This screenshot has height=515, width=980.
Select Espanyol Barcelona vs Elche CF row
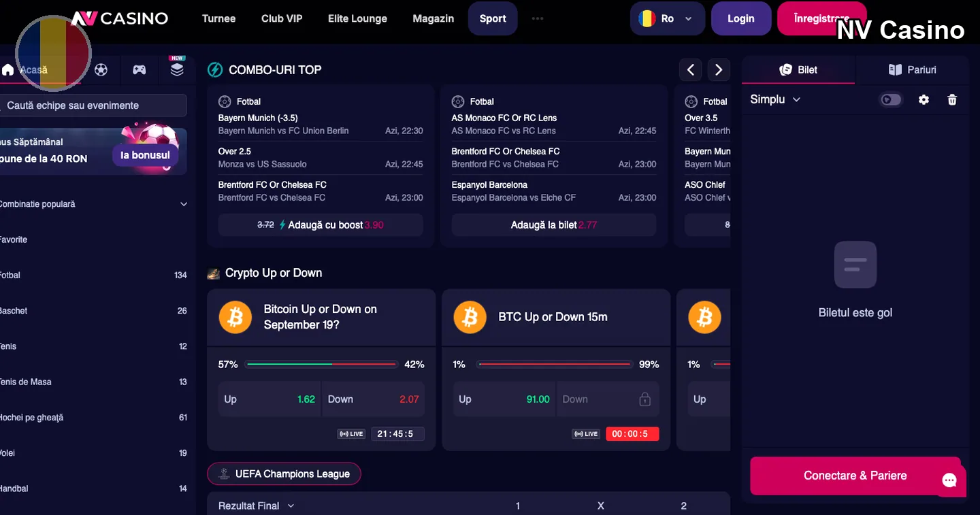pyautogui.click(x=554, y=191)
